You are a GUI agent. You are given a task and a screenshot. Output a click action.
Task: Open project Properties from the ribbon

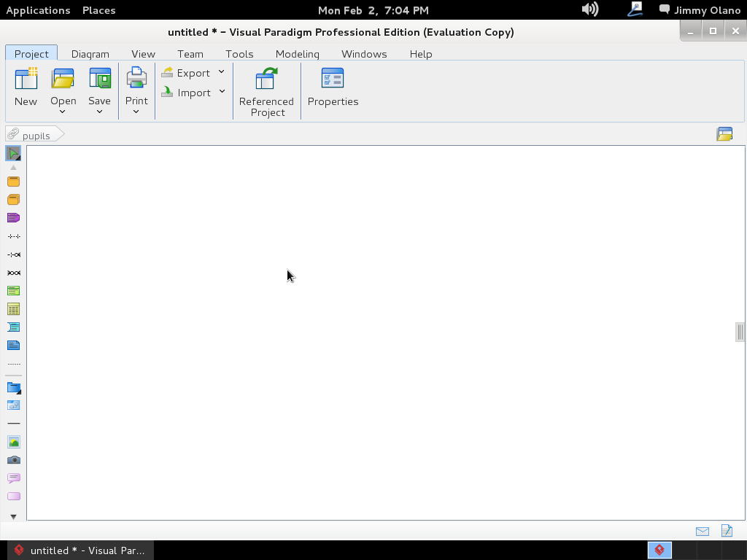[333, 87]
